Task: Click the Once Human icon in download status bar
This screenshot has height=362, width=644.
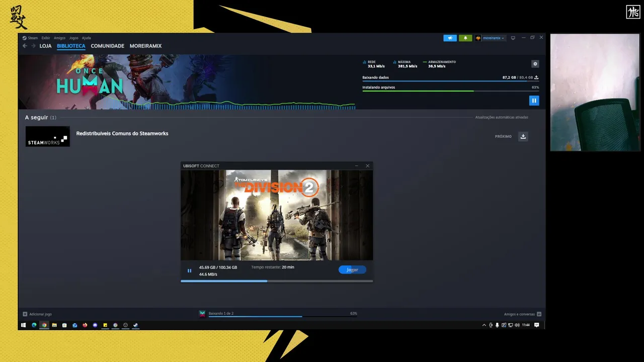Action: (x=202, y=314)
